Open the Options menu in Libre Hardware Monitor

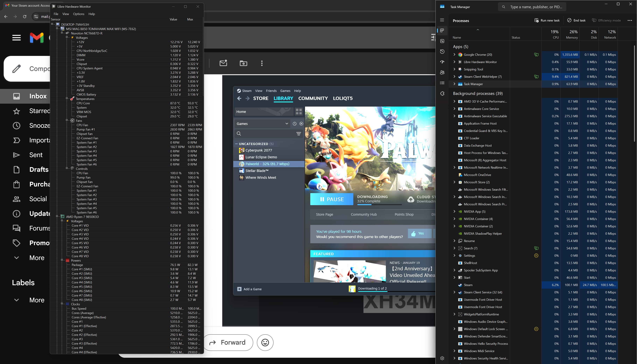pyautogui.click(x=79, y=14)
